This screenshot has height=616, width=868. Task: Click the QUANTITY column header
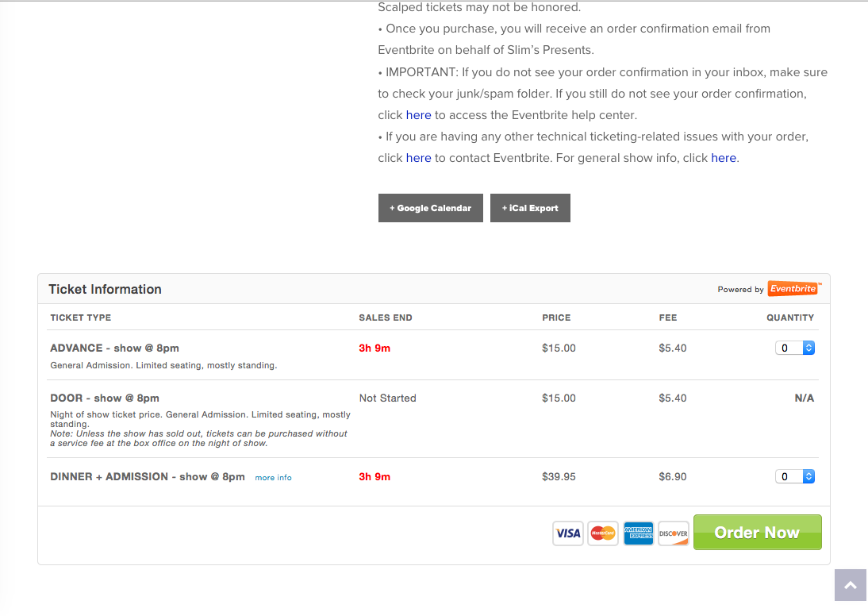[789, 318]
